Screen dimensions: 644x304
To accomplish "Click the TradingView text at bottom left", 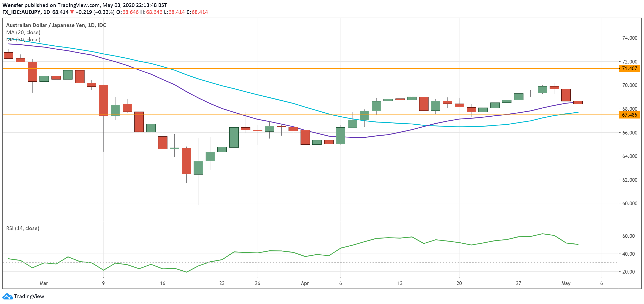I will pos(29,297).
